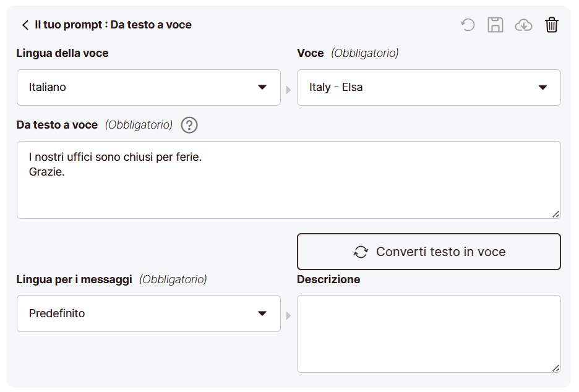The width and height of the screenshot is (579, 392).
Task: Open the Lingua per i messaggi dropdown
Action: tap(148, 313)
